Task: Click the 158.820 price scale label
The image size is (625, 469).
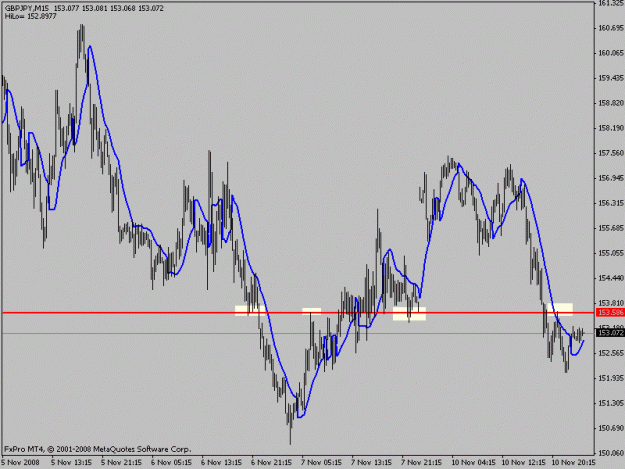Action: click(x=611, y=103)
